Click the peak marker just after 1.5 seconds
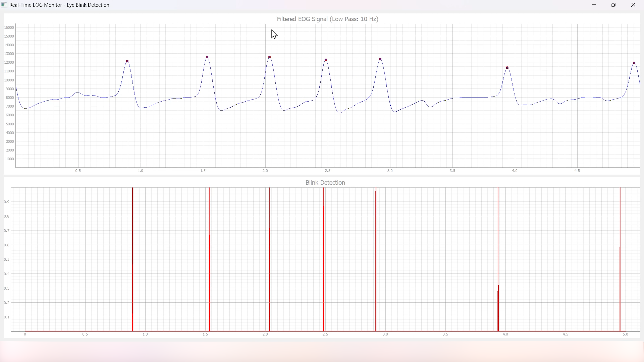The image size is (644, 362). coord(207,57)
